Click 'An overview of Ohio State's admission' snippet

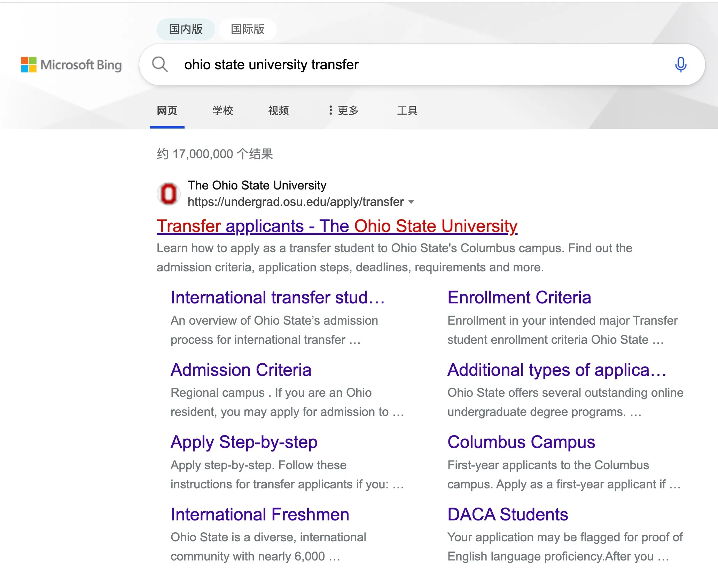pos(274,330)
